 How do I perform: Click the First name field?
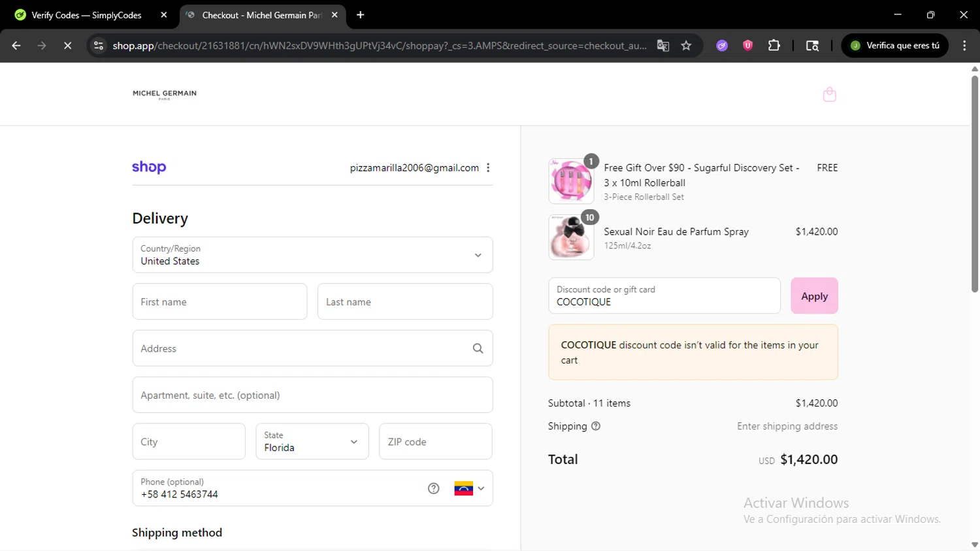(x=220, y=301)
